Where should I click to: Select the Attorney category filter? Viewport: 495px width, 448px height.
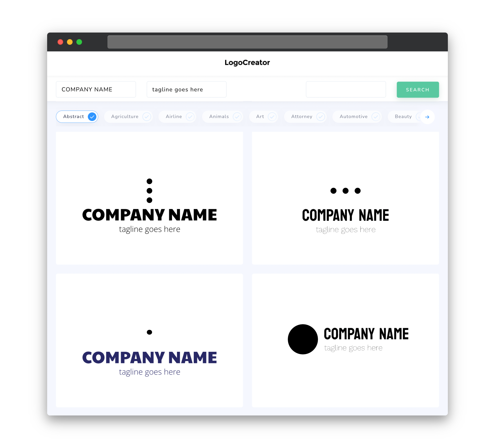pos(307,116)
